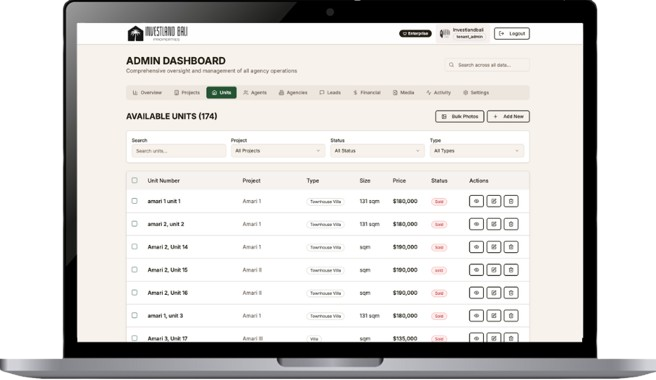This screenshot has height=380, width=656.
Task: Open the All Projects filter dropdown
Action: [x=278, y=151]
